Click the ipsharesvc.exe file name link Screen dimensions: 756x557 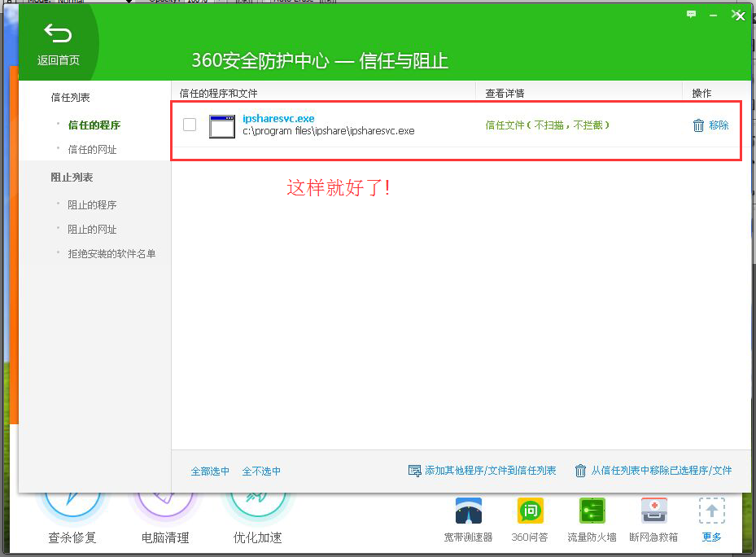(x=278, y=118)
